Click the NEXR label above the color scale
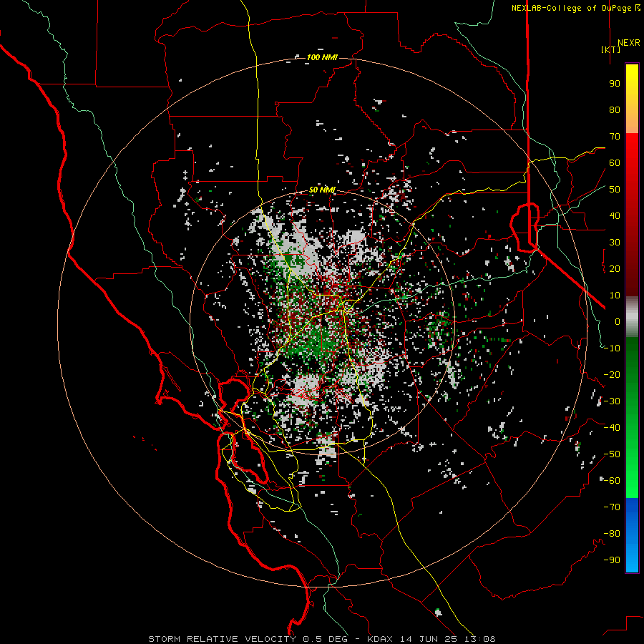644x644 pixels. pyautogui.click(x=628, y=43)
